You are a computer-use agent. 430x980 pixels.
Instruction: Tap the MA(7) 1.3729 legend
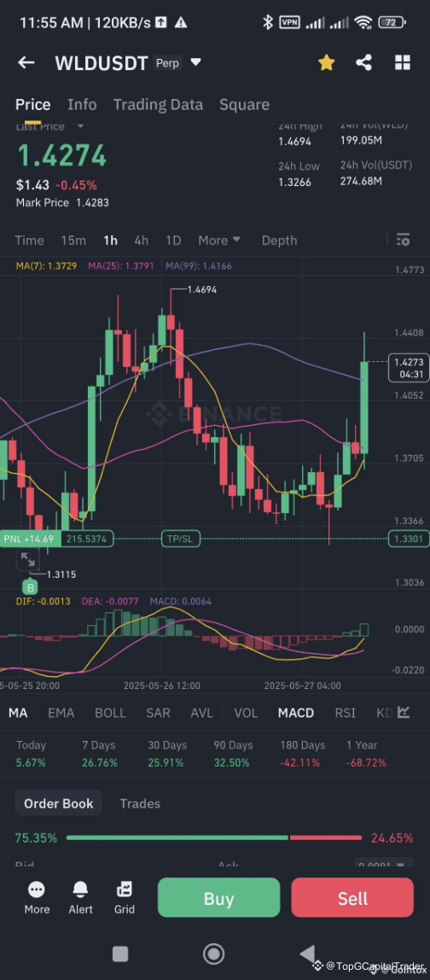click(x=47, y=265)
